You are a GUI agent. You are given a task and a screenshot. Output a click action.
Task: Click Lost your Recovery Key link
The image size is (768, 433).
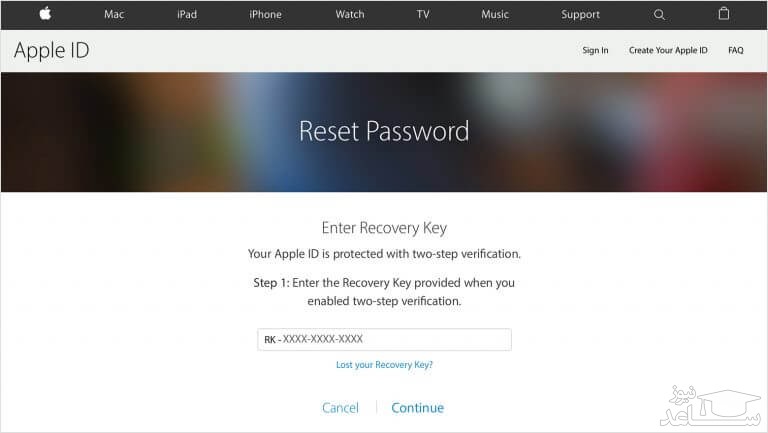pos(384,365)
